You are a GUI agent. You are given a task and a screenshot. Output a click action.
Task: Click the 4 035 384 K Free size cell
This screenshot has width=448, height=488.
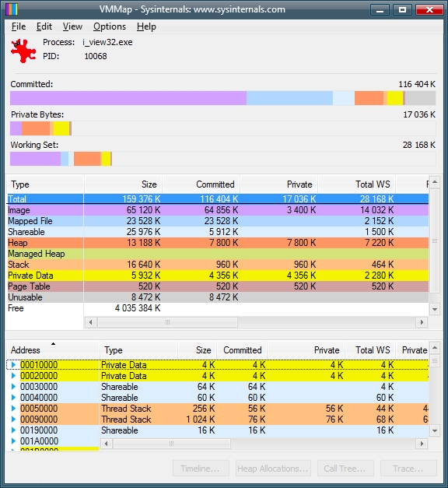click(x=138, y=308)
